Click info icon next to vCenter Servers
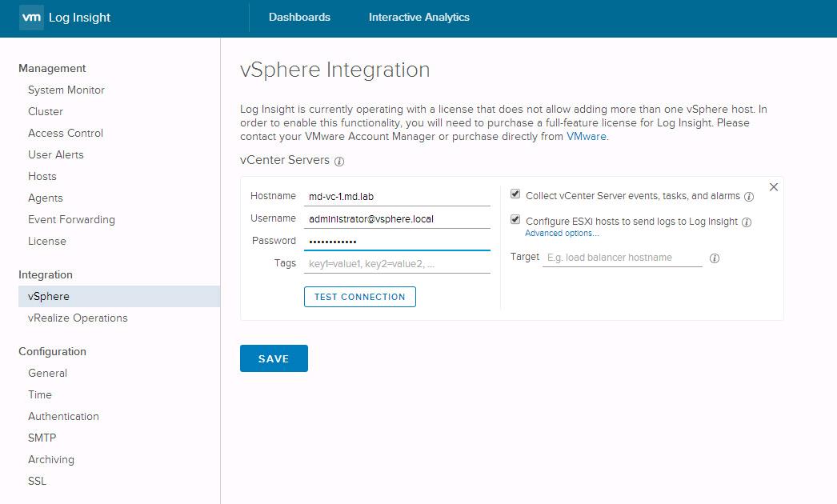The image size is (837, 504). 339,162
